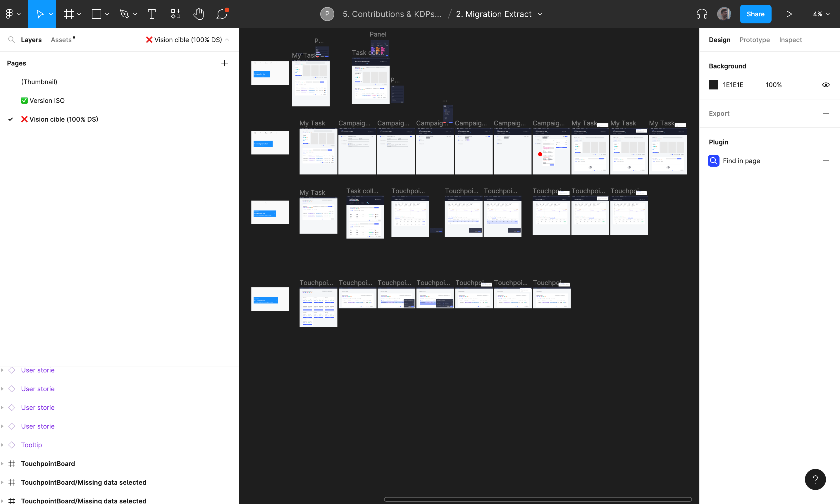Open the 4% zoom dropdown
Viewport: 840px width, 504px height.
tap(821, 14)
